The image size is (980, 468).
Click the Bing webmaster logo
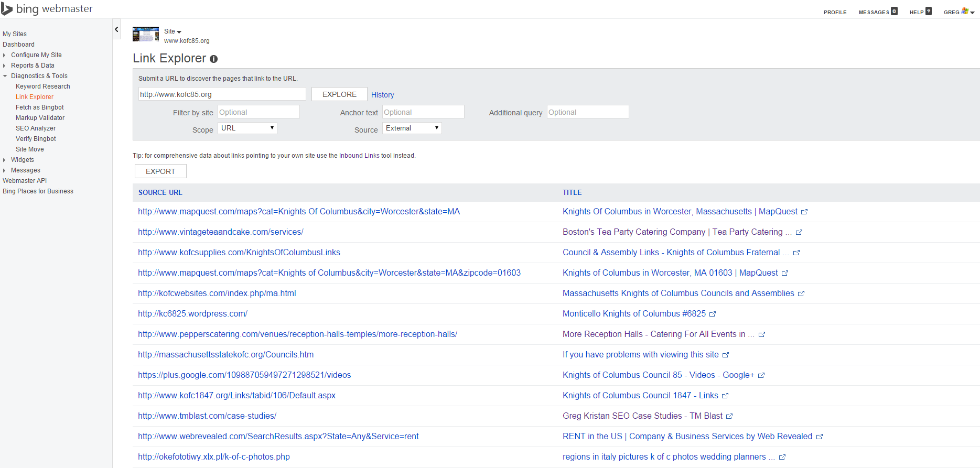[47, 9]
